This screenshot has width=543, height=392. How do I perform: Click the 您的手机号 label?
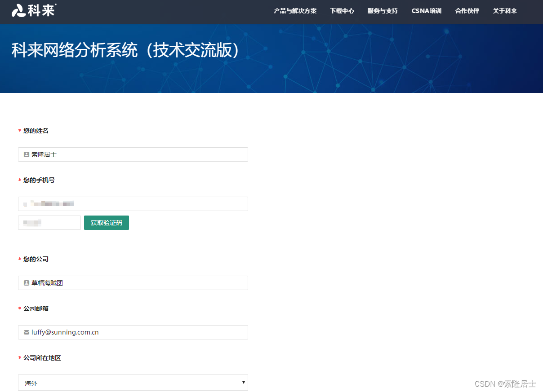click(39, 180)
